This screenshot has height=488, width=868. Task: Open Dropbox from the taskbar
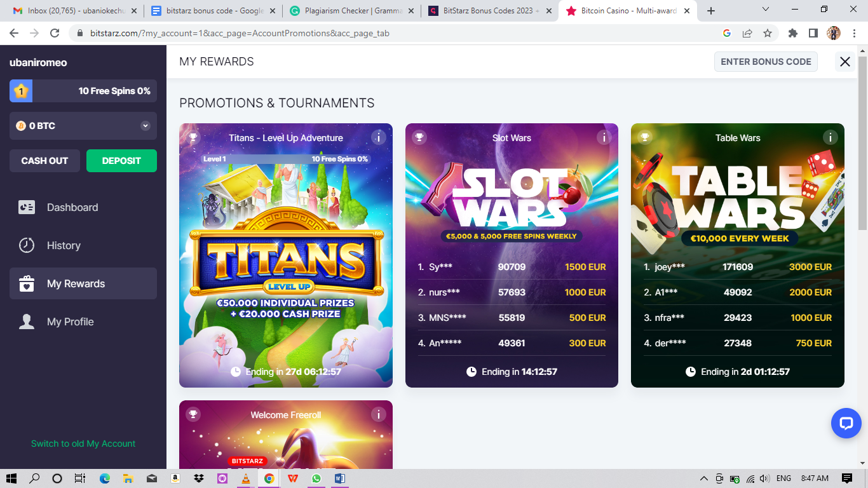point(199,478)
